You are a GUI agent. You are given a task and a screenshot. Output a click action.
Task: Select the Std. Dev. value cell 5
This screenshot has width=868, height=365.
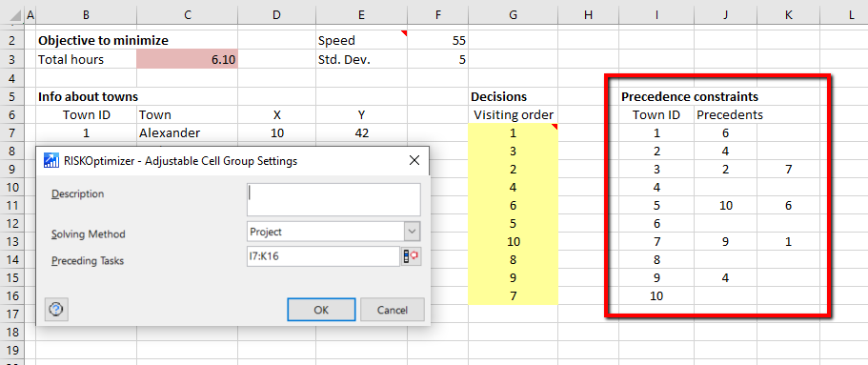click(437, 59)
